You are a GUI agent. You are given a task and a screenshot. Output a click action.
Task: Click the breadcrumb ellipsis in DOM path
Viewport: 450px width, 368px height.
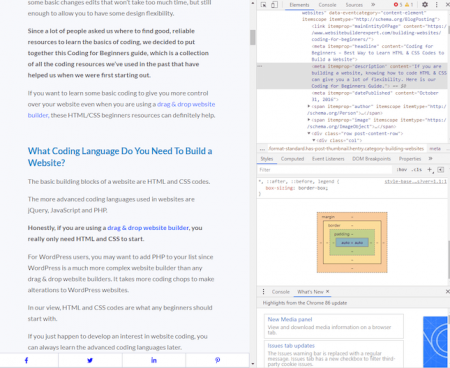tap(262, 149)
